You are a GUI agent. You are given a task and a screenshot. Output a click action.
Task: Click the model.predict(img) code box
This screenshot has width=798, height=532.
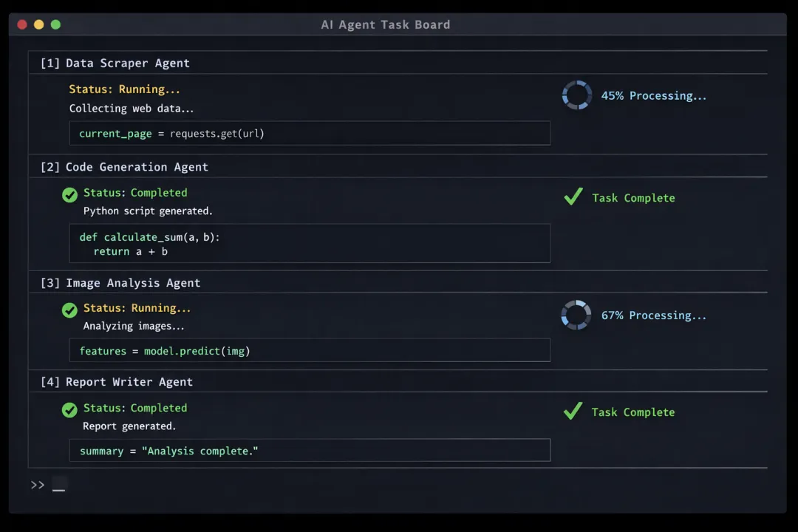click(310, 350)
